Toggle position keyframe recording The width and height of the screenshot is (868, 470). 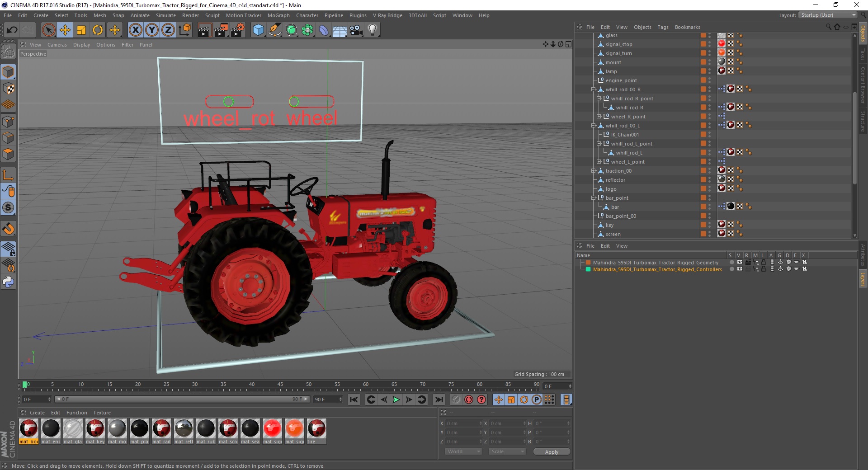point(498,399)
